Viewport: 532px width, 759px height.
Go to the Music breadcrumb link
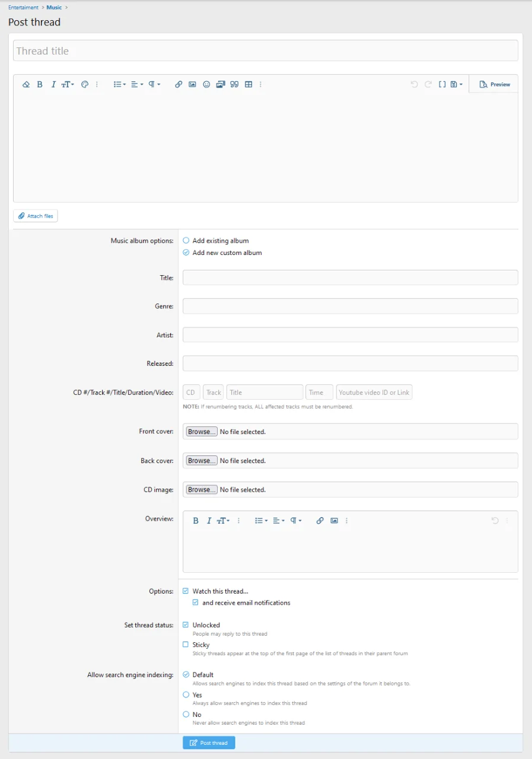pos(54,8)
